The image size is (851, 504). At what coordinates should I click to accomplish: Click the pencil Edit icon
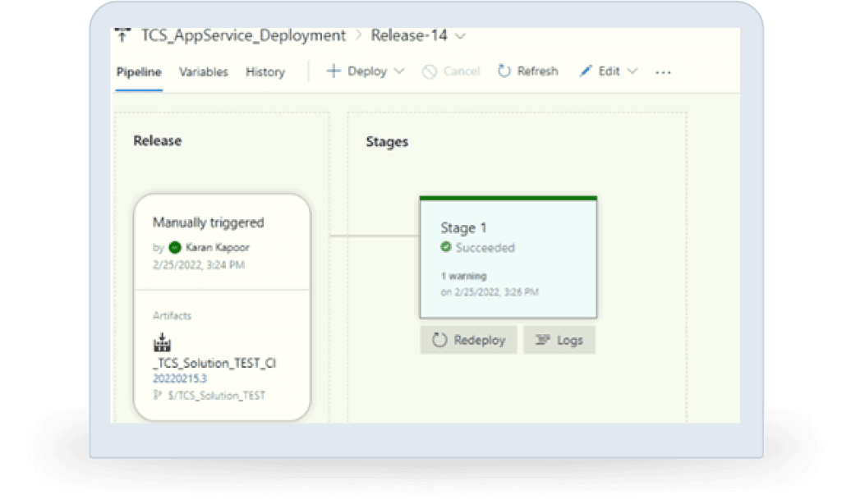(x=586, y=71)
